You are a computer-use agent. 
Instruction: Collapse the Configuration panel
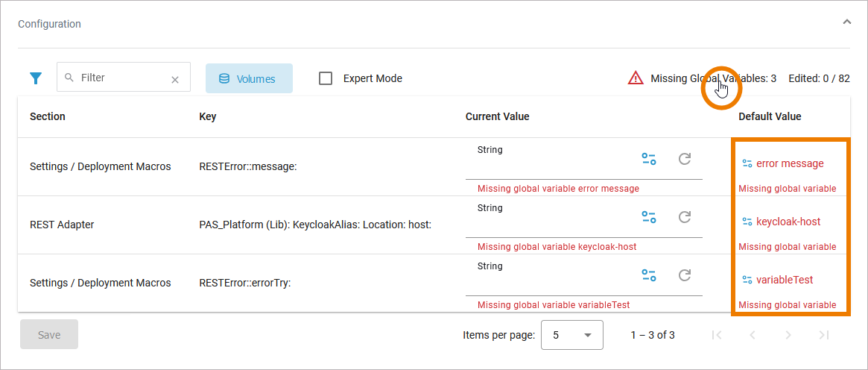click(x=846, y=22)
